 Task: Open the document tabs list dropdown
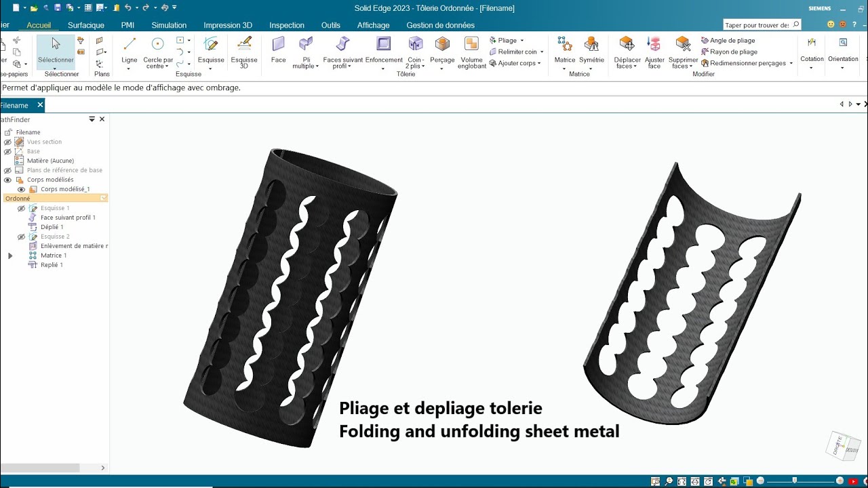pos(858,104)
